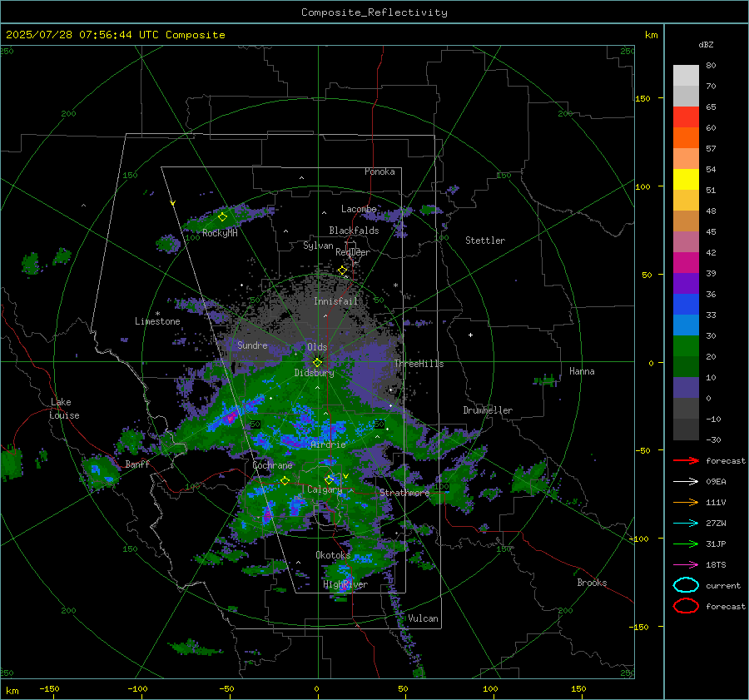Click the Calgary city label
This screenshot has width=749, height=700.
pos(325,489)
